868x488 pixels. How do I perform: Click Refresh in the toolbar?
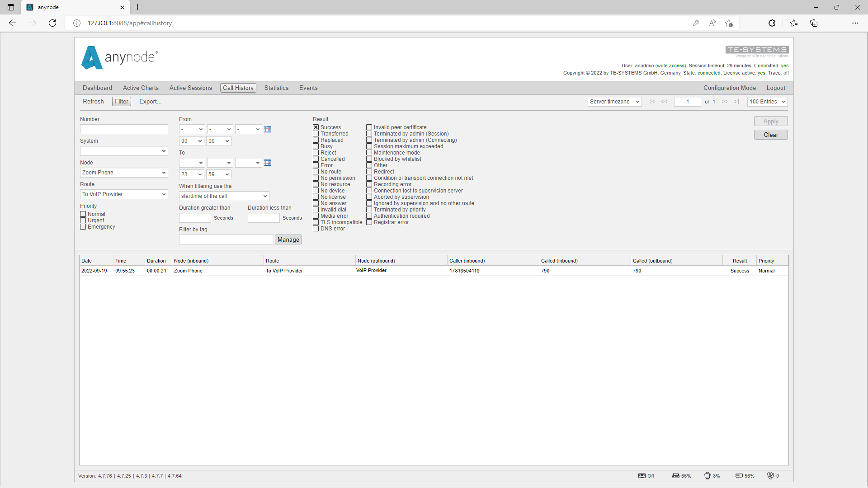pos(93,102)
